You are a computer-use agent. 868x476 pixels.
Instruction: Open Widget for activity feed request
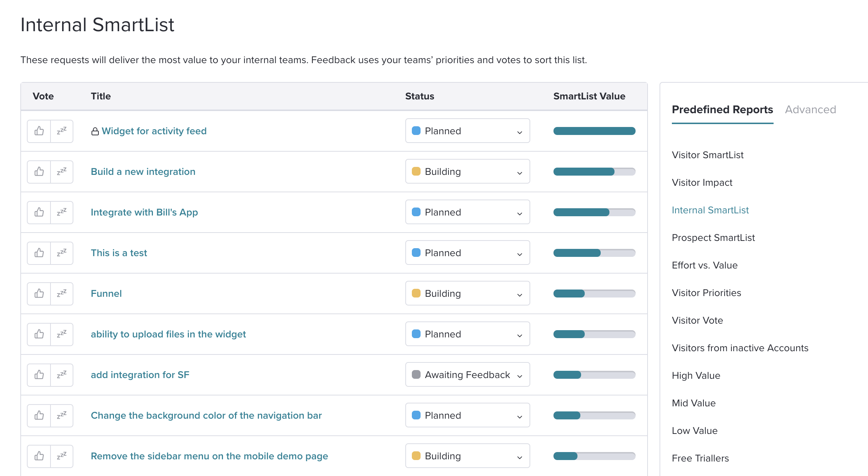point(154,131)
